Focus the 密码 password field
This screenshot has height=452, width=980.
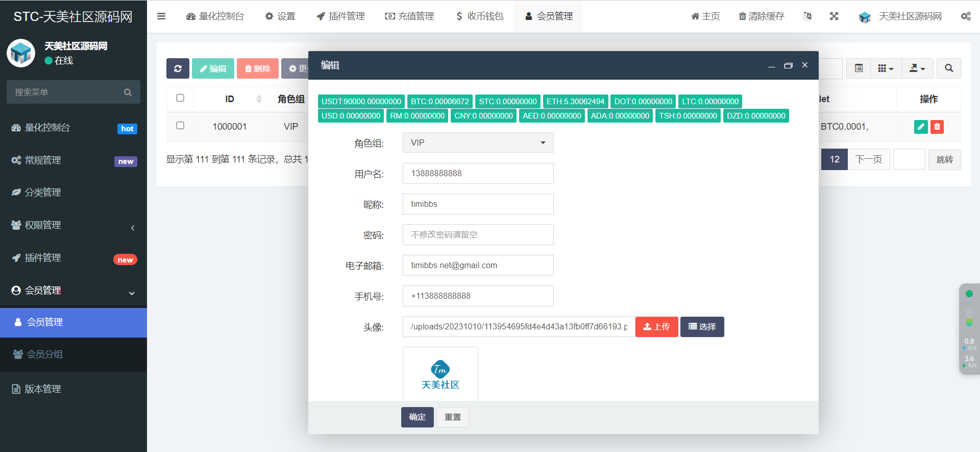tap(478, 234)
